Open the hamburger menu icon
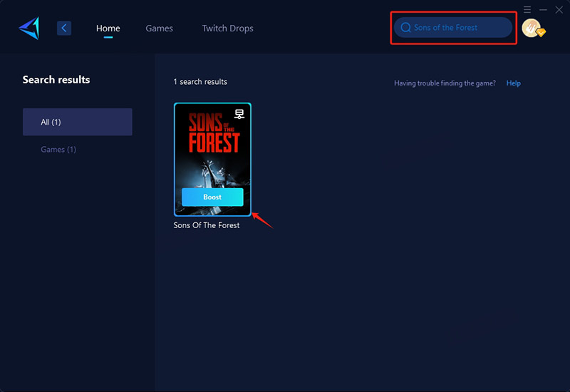 tap(527, 9)
